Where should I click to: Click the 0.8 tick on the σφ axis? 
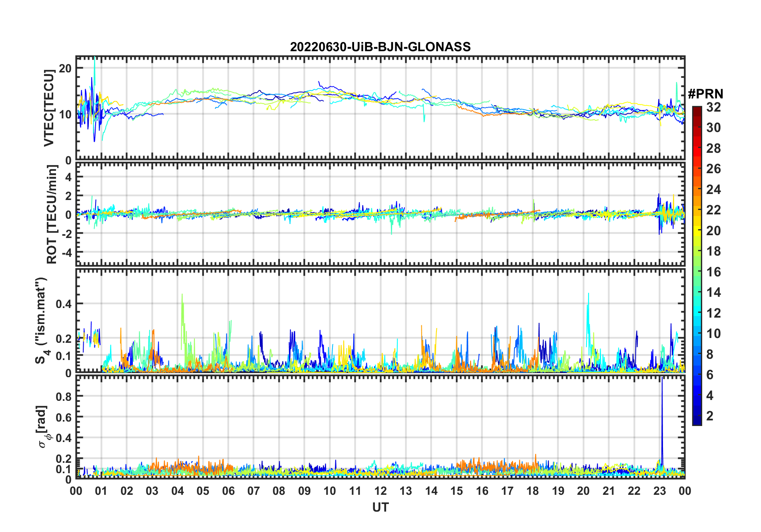pyautogui.click(x=64, y=396)
